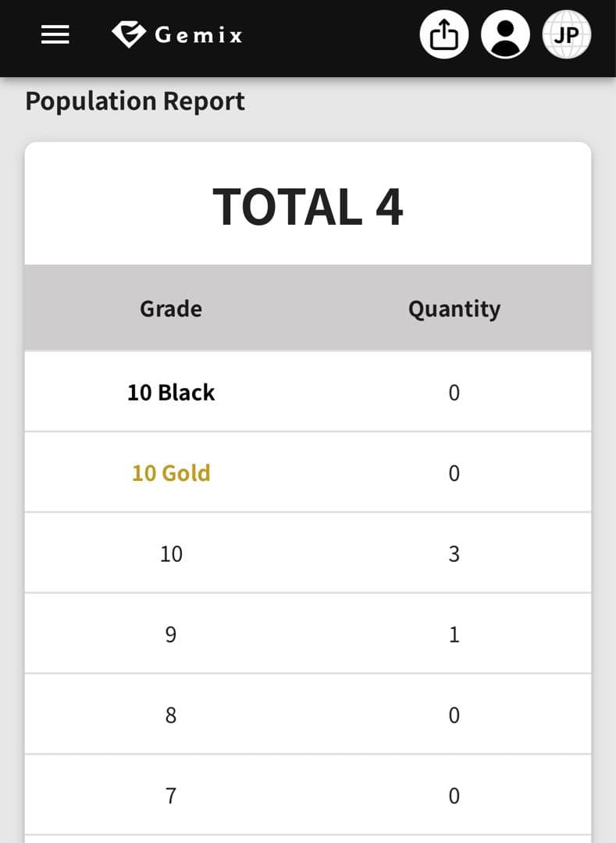Tap the share export icon
This screenshot has height=843, width=616.
tap(444, 35)
